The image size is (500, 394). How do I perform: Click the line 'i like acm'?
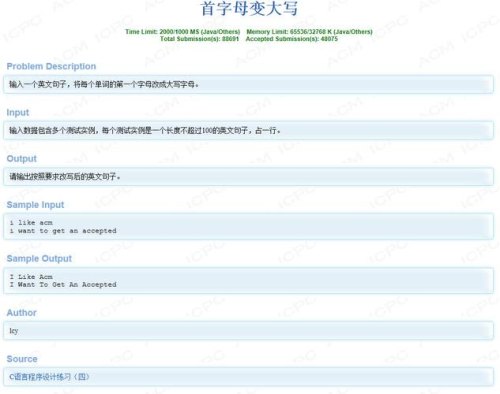coord(31,222)
